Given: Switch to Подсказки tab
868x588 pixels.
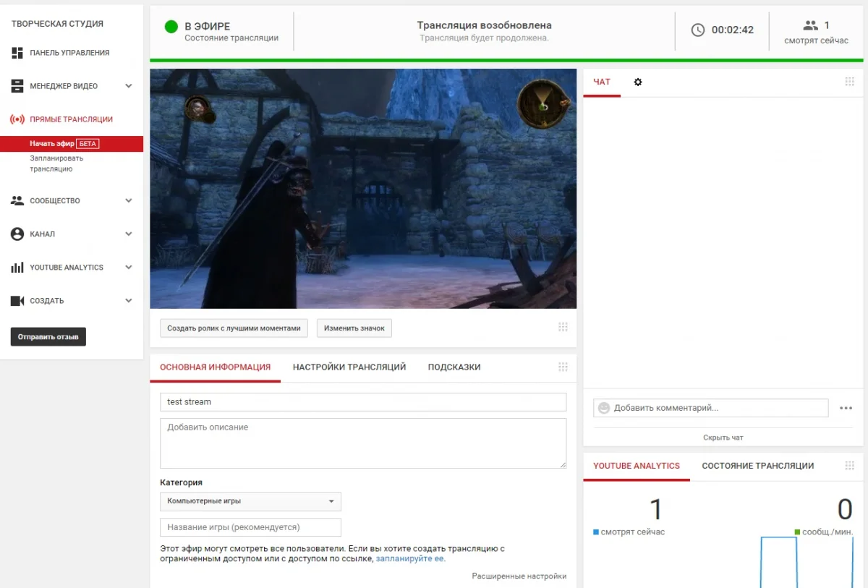Looking at the screenshot, I should pyautogui.click(x=454, y=367).
